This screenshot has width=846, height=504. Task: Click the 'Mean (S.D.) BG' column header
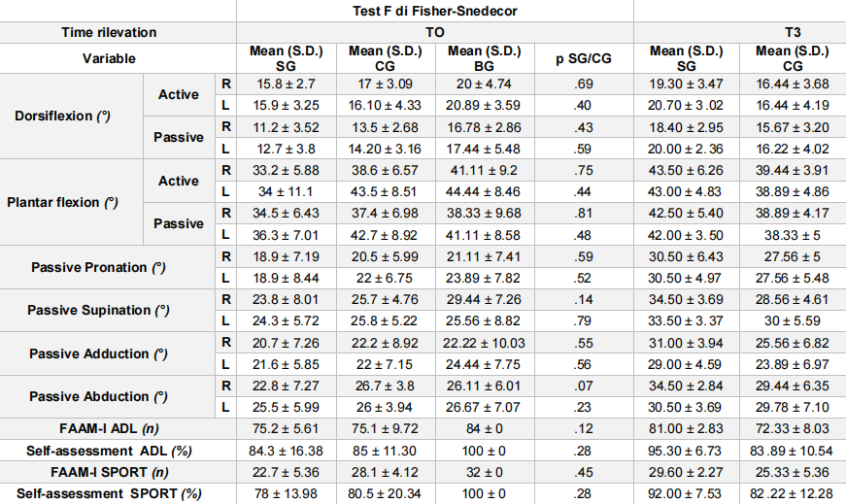tap(480, 58)
